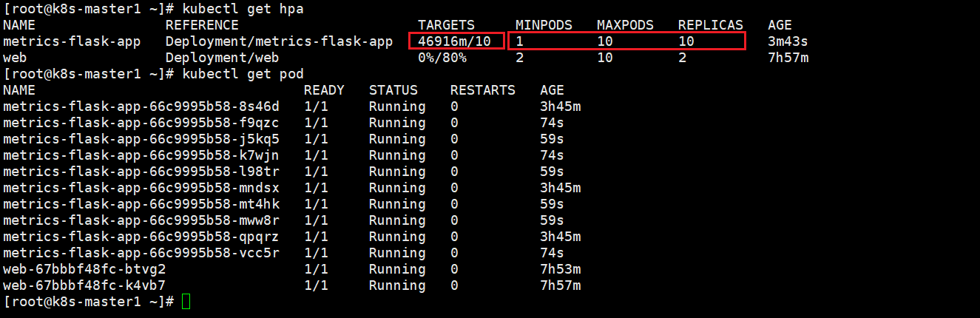
Task: Click the pod name ending in 8s46d
Action: click(141, 106)
